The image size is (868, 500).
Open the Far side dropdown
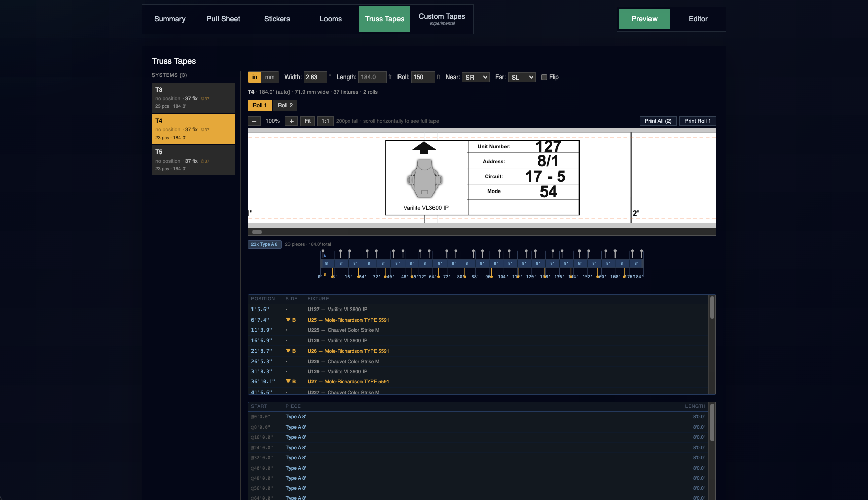click(522, 77)
